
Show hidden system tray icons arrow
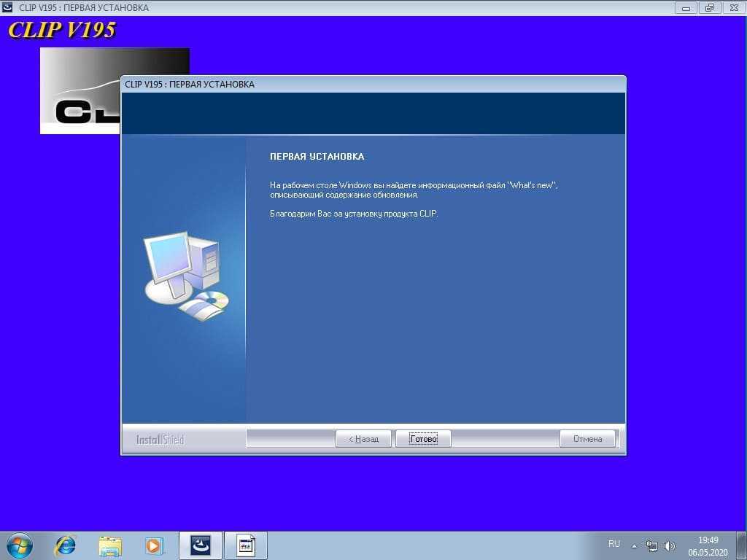(635, 545)
